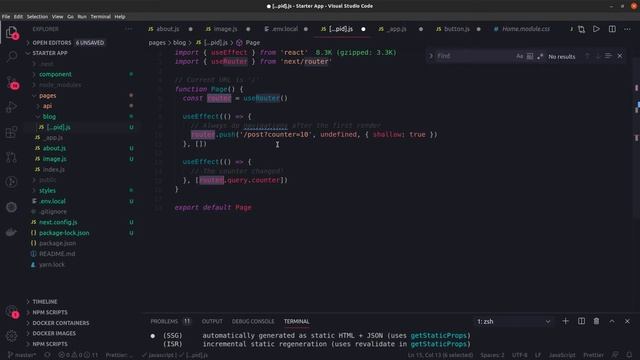The image size is (640, 360).
Task: Change language mode JavaScript in status bar
Action: pos(562,355)
